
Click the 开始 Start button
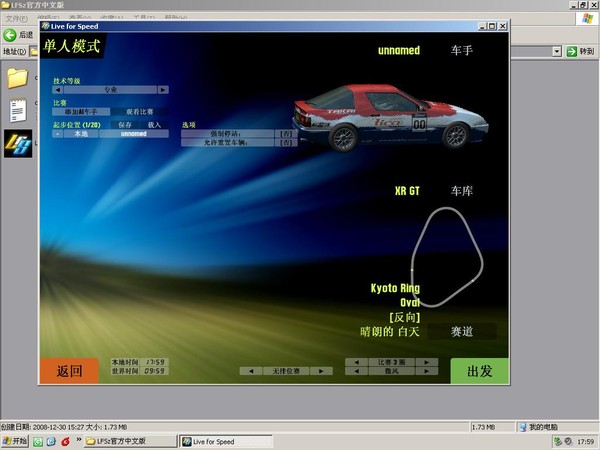(x=15, y=441)
